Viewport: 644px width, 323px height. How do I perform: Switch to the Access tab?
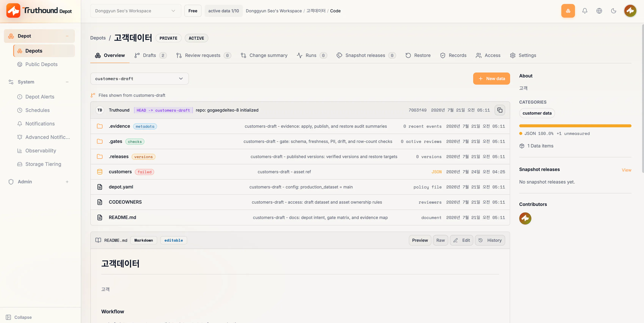(488, 55)
